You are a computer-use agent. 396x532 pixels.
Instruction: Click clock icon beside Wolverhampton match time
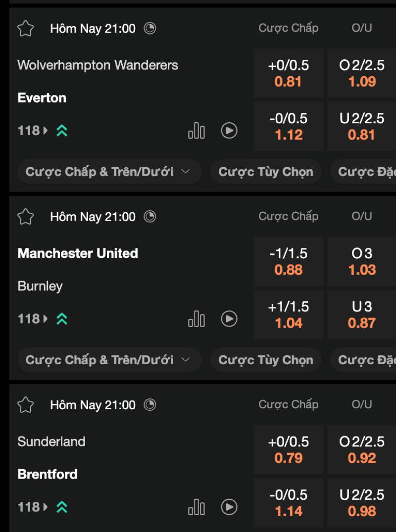(150, 29)
